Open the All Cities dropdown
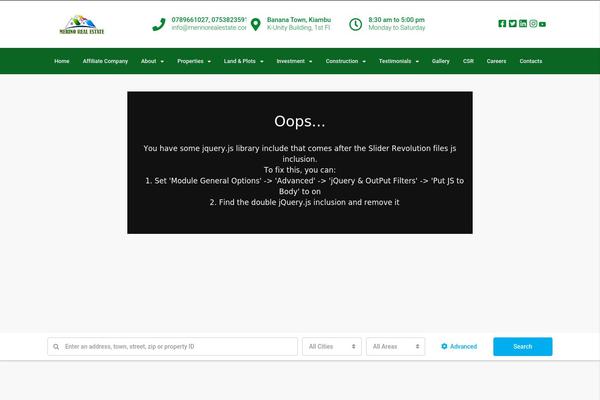This screenshot has height=400, width=600. 332,346
